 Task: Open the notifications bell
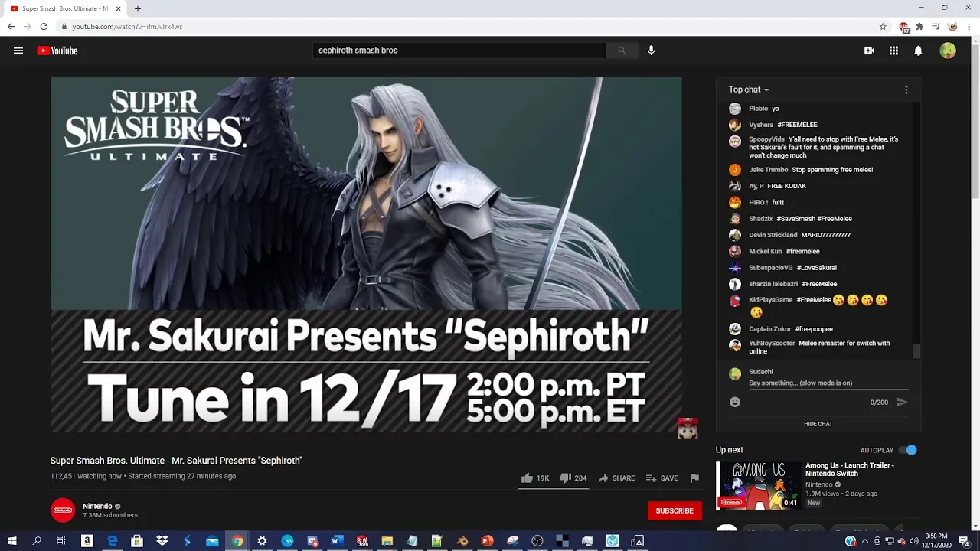click(918, 51)
